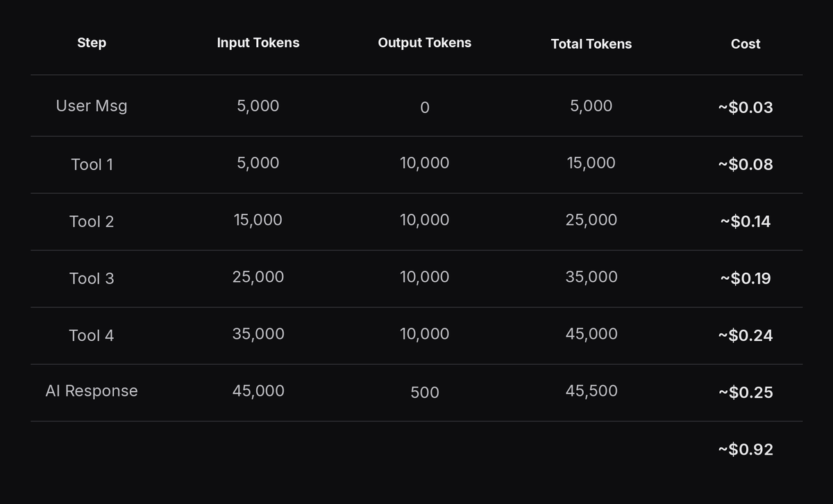Click the Input Tokens column header
833x504 pixels.
[x=258, y=42]
